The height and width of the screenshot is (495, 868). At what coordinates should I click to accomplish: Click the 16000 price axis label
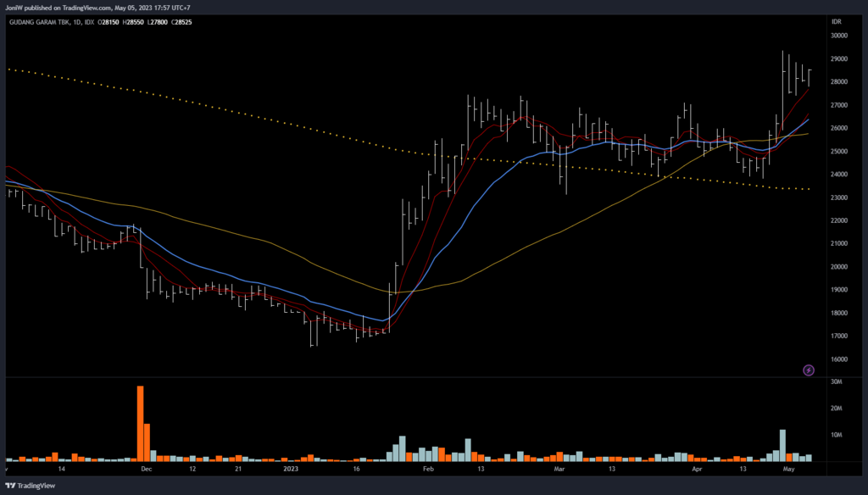pyautogui.click(x=839, y=359)
